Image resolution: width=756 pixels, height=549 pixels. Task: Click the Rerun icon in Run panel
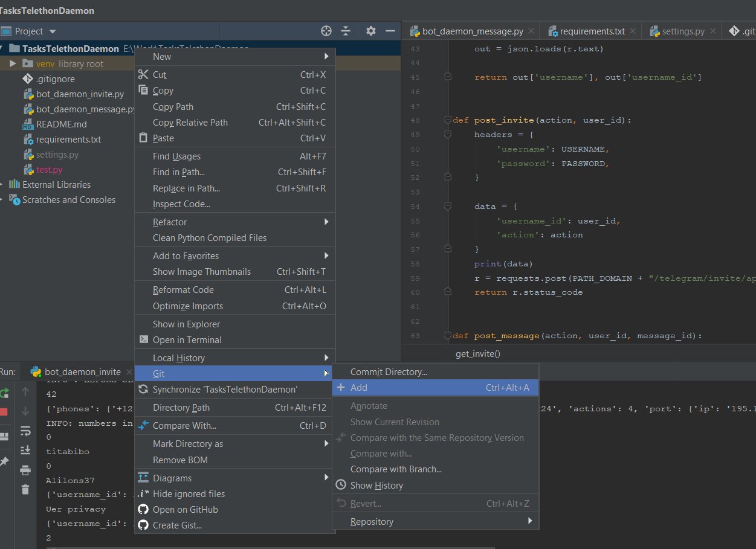pyautogui.click(x=4, y=393)
